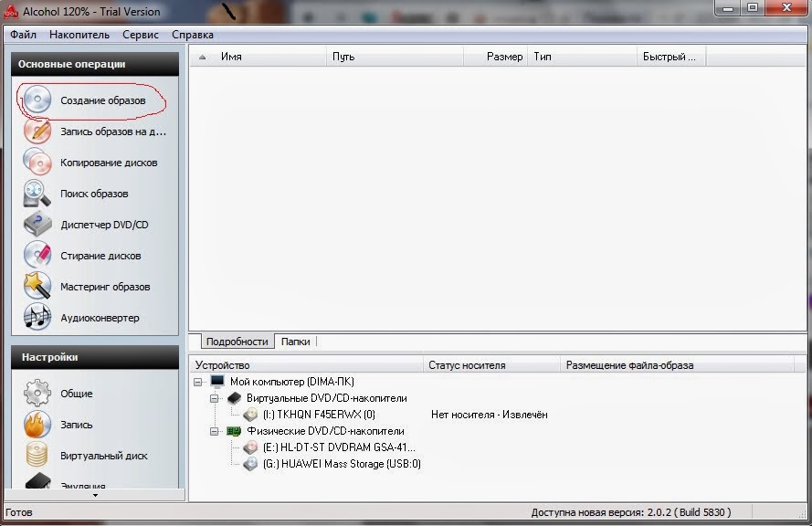This screenshot has height=526, width=812.
Task: Select (G:) HUAWEI Mass Storage (USB:0)
Action: (x=342, y=464)
